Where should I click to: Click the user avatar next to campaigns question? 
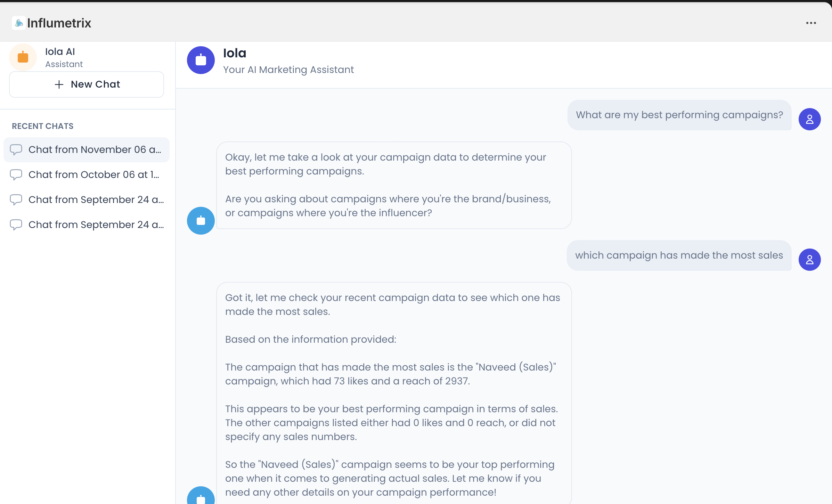(x=810, y=119)
